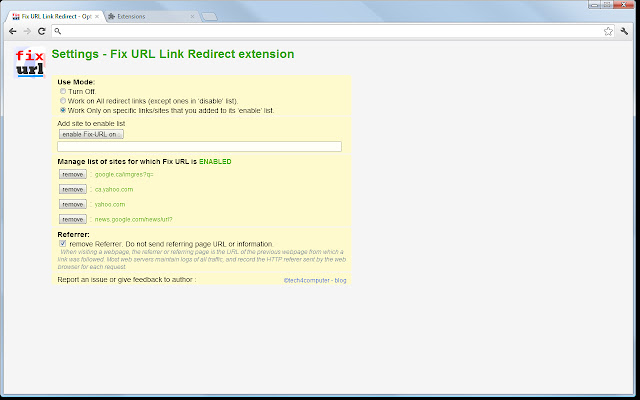This screenshot has width=640, height=400.
Task: Click the ENABLED status word
Action: click(215, 162)
